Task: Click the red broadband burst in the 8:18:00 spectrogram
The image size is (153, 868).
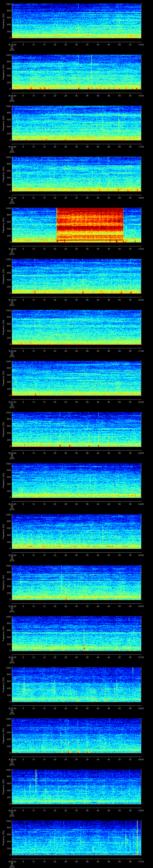Action: tap(90, 225)
